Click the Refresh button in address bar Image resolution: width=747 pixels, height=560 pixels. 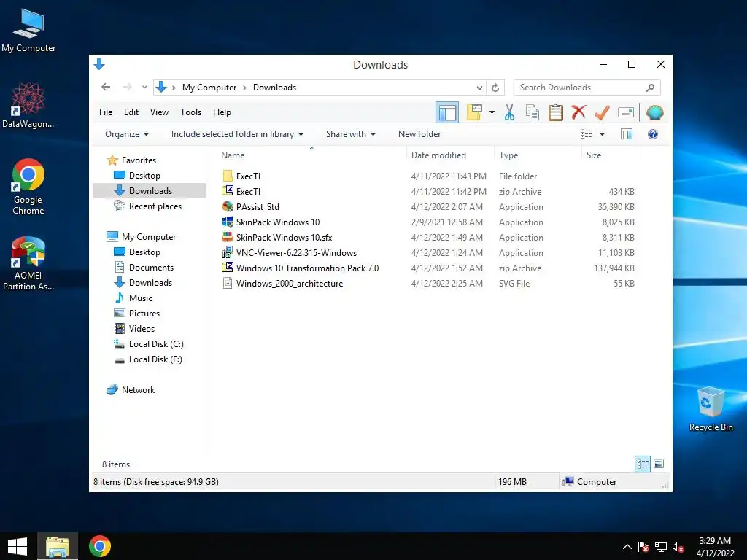(495, 87)
